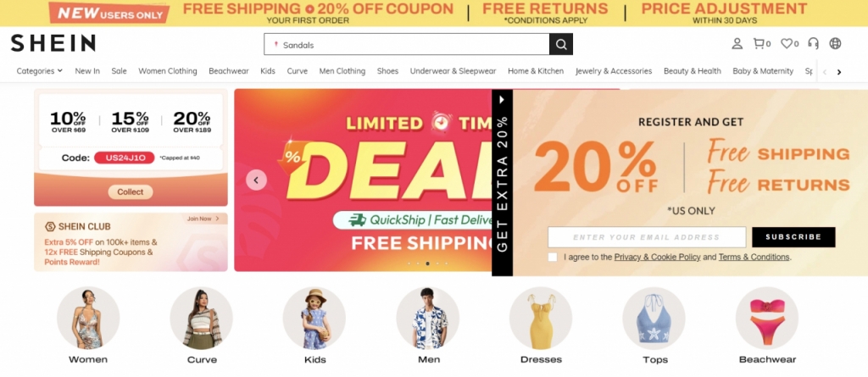Open the Dresses category thumbnail
Image resolution: width=868 pixels, height=377 pixels.
click(x=541, y=325)
